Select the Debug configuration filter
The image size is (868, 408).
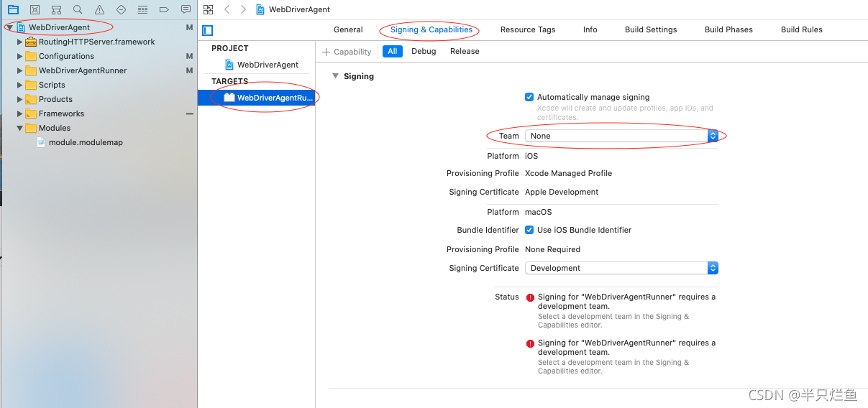click(x=424, y=51)
